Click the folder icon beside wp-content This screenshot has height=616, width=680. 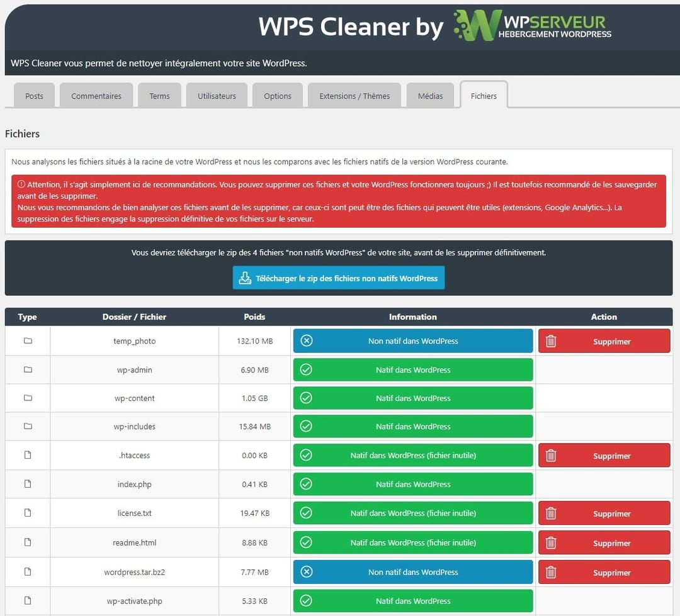(x=27, y=398)
